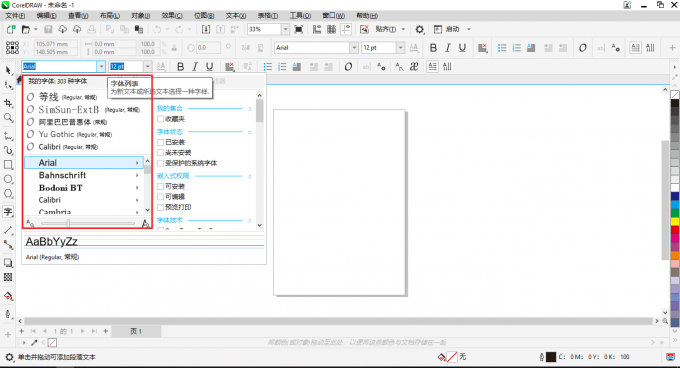The width and height of the screenshot is (680, 368).
Task: Click the Paste clipboard icon
Action: coord(139,29)
